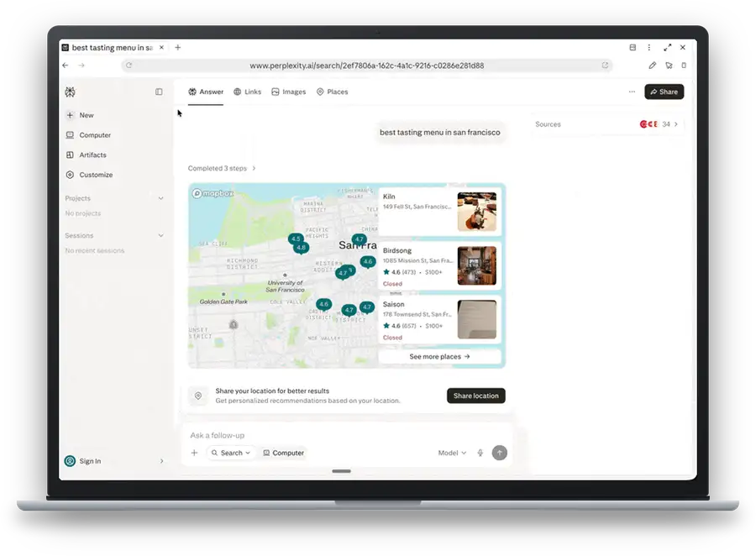Click the drag handle bar below composer
Screen dimensions: 756x556
point(341,471)
